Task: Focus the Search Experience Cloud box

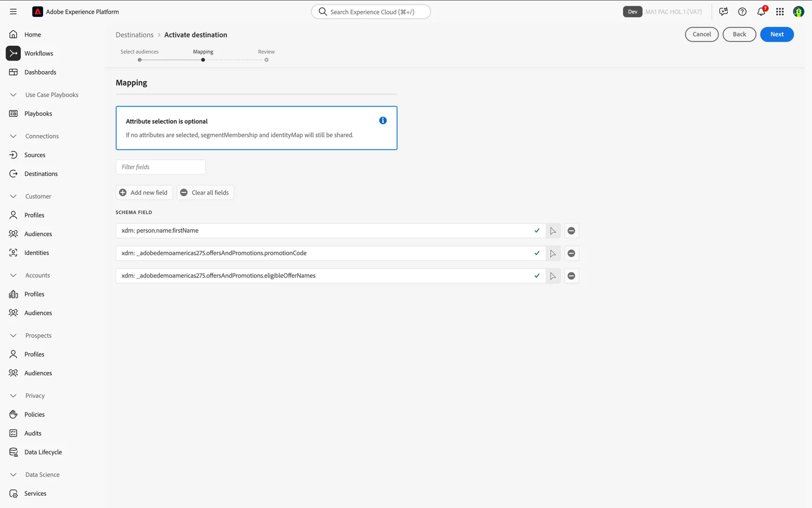Action: (371, 12)
